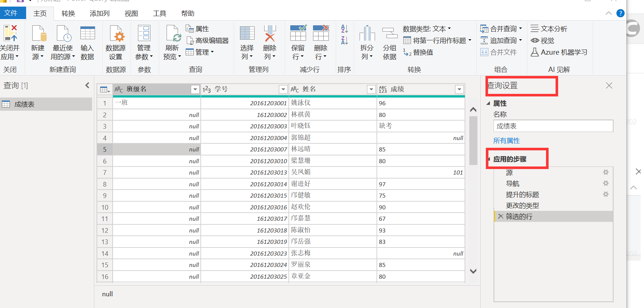Click the 管理参数 manage parameters icon
Screen dimensions: 644x308
[144, 33]
